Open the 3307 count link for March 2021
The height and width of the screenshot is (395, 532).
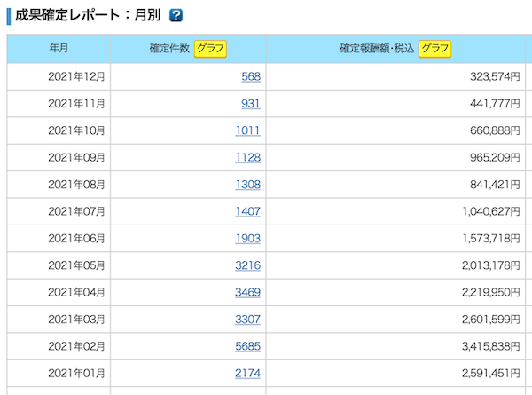coord(248,320)
